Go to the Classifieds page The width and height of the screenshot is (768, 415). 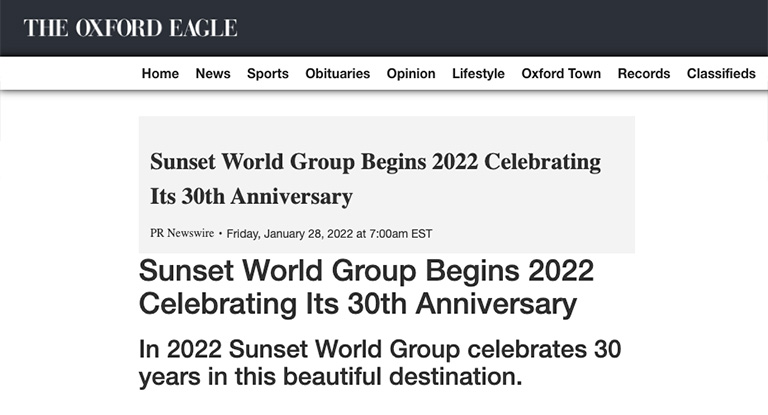721,73
